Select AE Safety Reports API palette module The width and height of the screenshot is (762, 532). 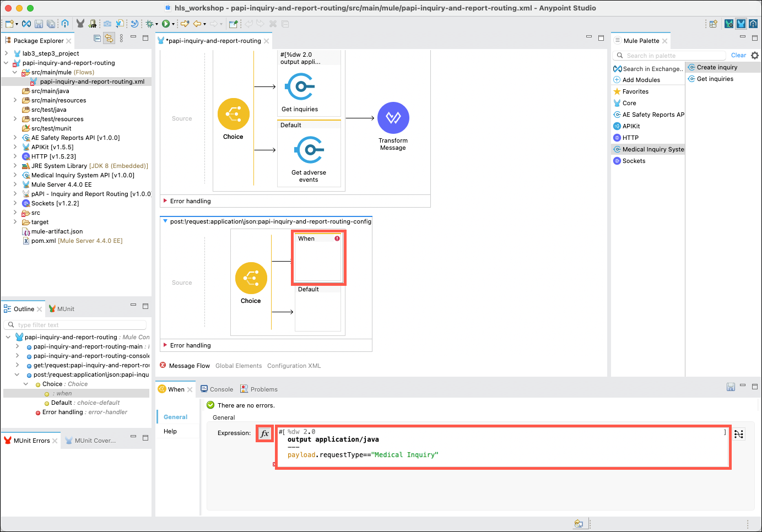[648, 115]
